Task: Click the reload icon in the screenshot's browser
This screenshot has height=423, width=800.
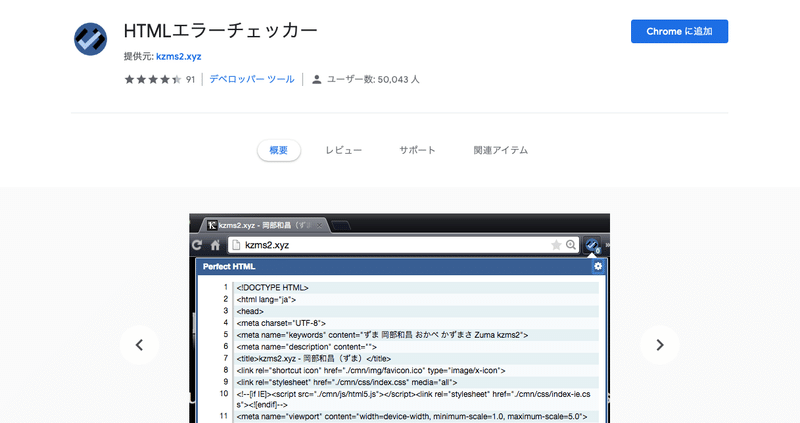Action: coord(197,245)
